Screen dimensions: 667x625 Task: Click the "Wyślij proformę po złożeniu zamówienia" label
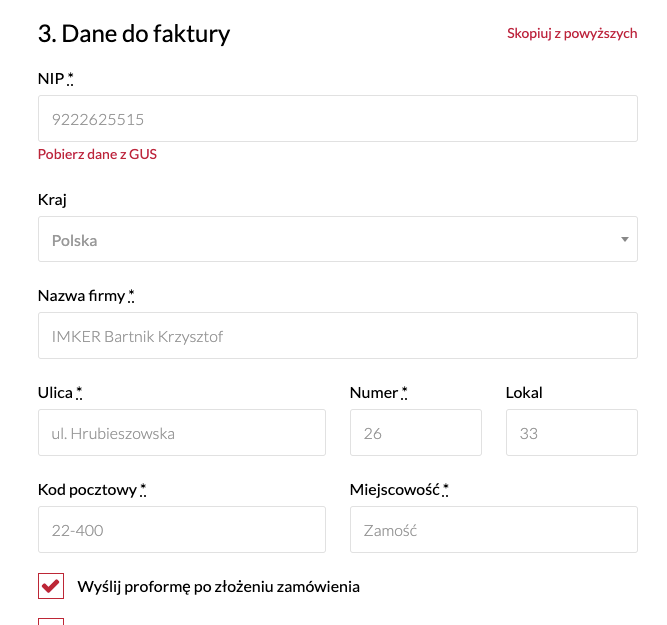click(218, 586)
